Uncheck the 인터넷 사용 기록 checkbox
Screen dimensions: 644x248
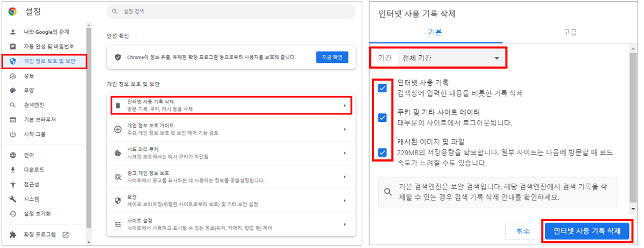point(382,88)
